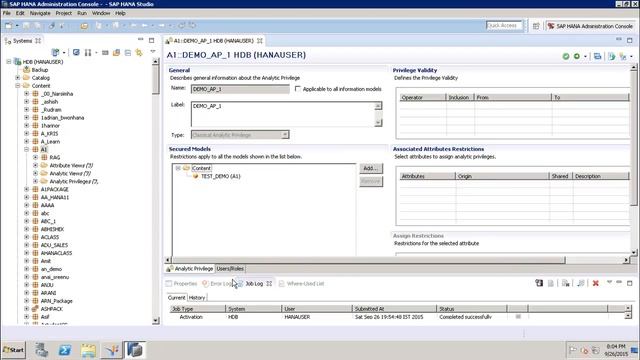The image size is (640, 360).
Task: Switch to SAP HANA Administration Console perspective
Action: [x=590, y=26]
